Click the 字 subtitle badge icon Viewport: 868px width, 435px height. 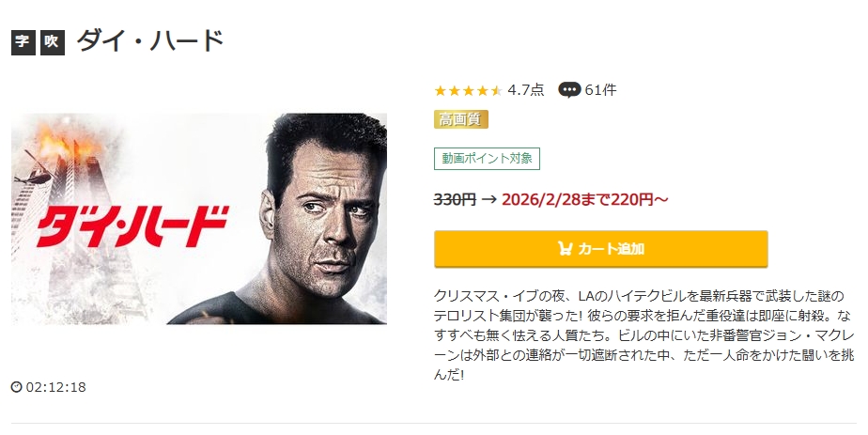pos(23,43)
